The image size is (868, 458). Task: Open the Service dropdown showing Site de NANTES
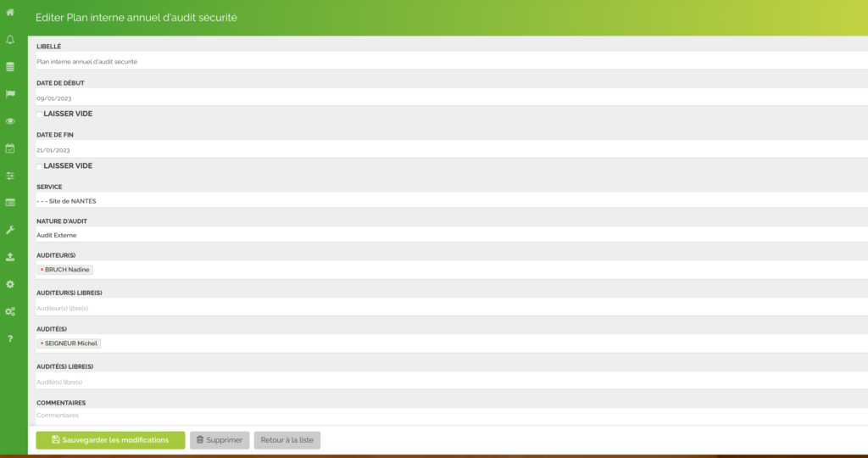click(x=448, y=201)
